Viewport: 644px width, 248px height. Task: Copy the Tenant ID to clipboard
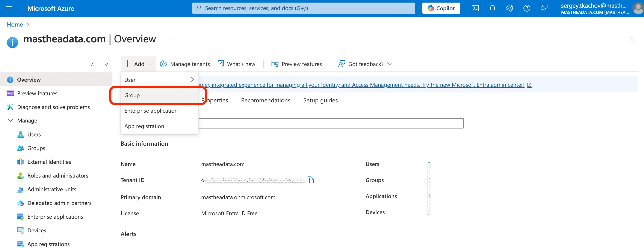click(x=310, y=180)
